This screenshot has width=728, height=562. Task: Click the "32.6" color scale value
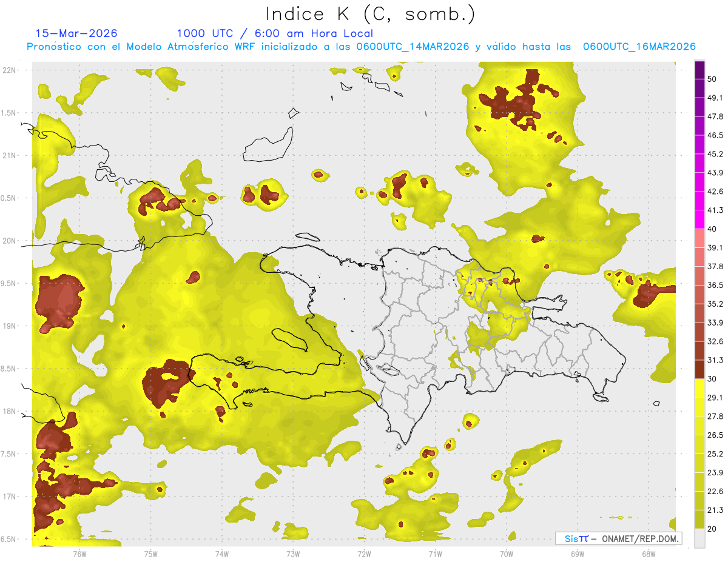716,341
